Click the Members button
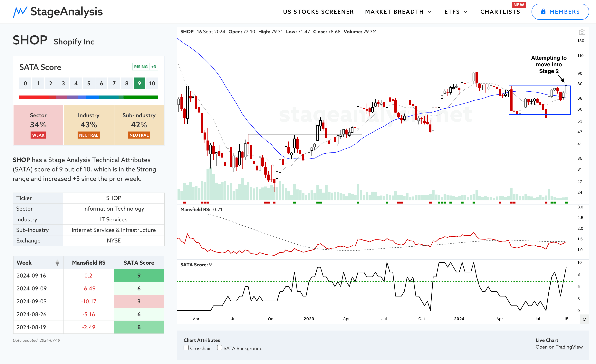 560,12
